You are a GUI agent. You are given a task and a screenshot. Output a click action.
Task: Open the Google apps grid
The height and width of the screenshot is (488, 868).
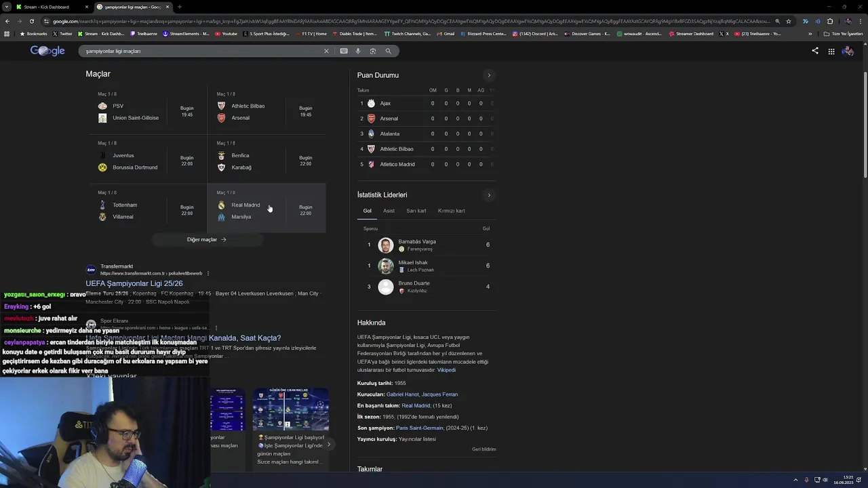click(x=831, y=51)
